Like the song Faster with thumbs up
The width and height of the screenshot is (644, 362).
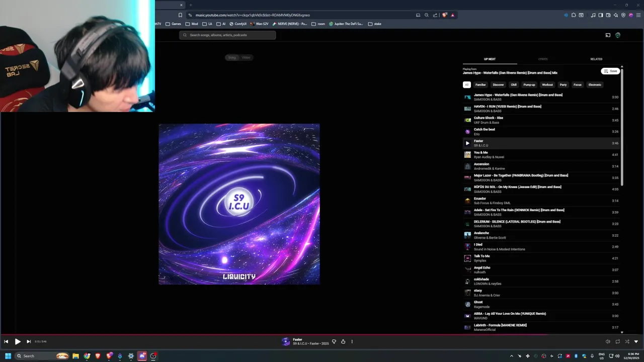(x=343, y=341)
